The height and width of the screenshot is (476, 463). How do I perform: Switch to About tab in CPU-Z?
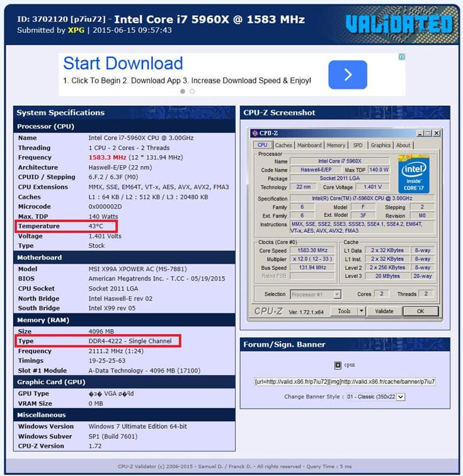403,146
